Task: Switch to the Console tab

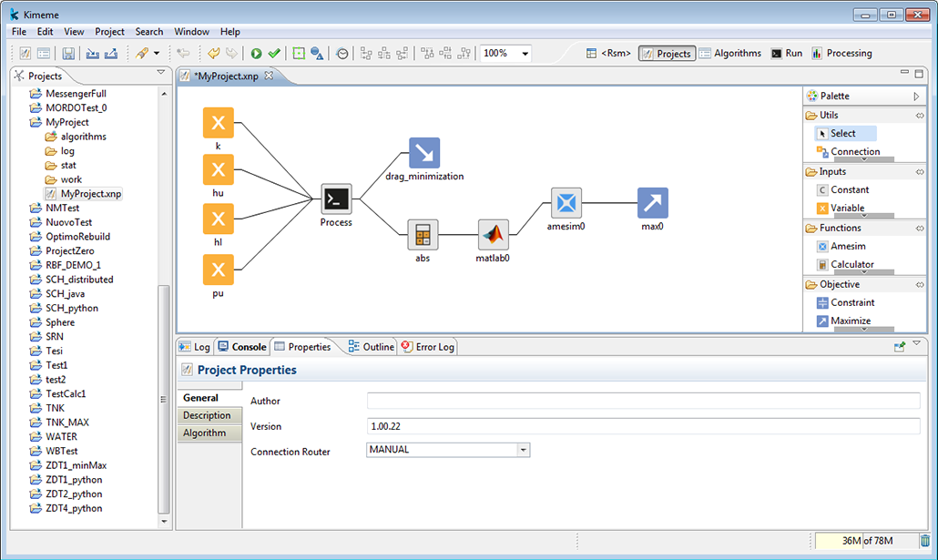Action: coord(242,347)
